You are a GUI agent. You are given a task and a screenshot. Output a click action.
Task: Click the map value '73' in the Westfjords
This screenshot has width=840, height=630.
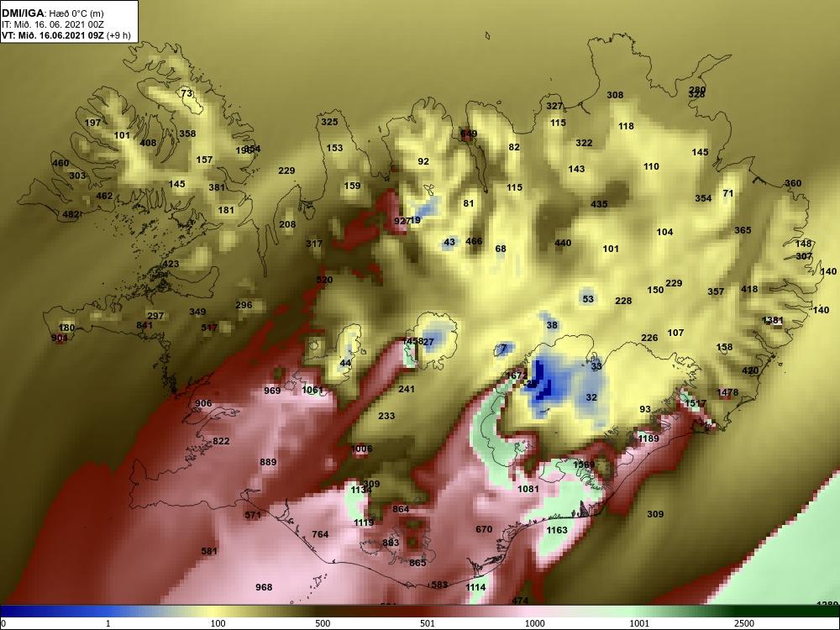coord(186,93)
